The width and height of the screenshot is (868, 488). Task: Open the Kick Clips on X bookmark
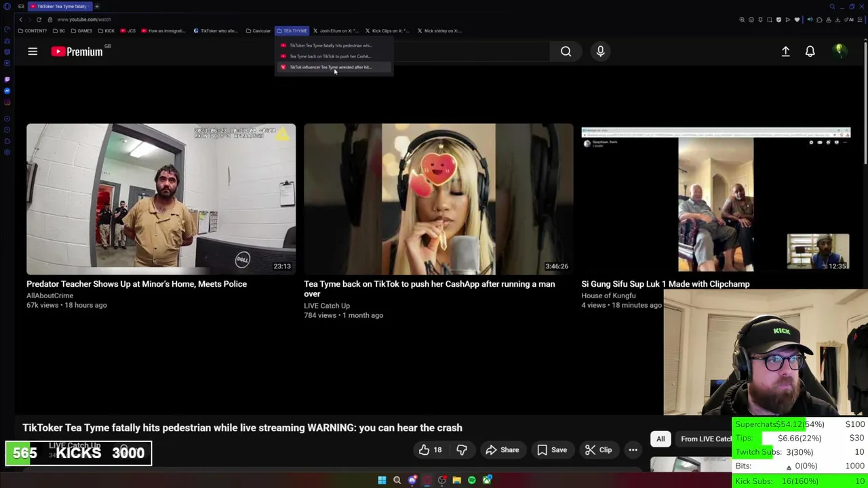pos(388,30)
